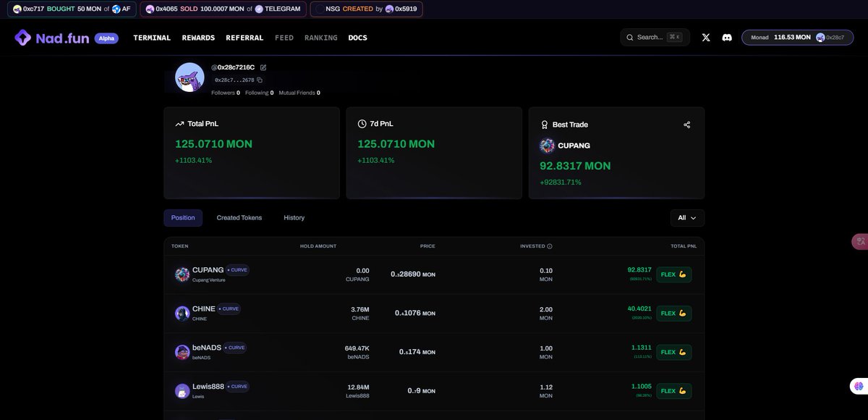Open the Nad.fun logo home link

pos(51,38)
